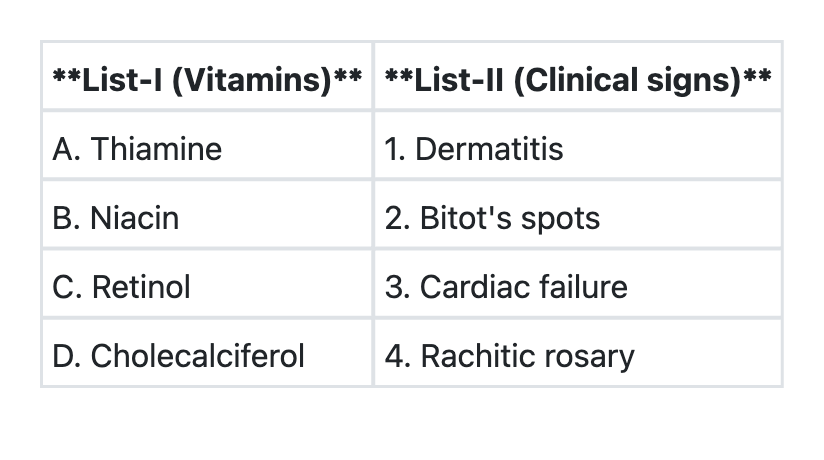The width and height of the screenshot is (824, 460).
Task: Select the Cholecalciferol cell
Action: click(206, 355)
